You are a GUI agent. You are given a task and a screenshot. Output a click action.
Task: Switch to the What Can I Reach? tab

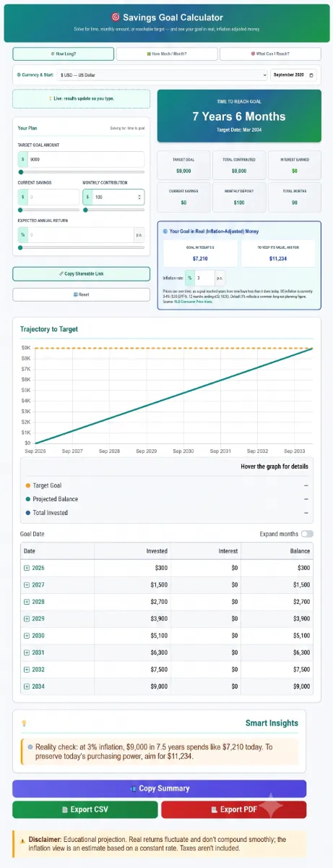[270, 54]
